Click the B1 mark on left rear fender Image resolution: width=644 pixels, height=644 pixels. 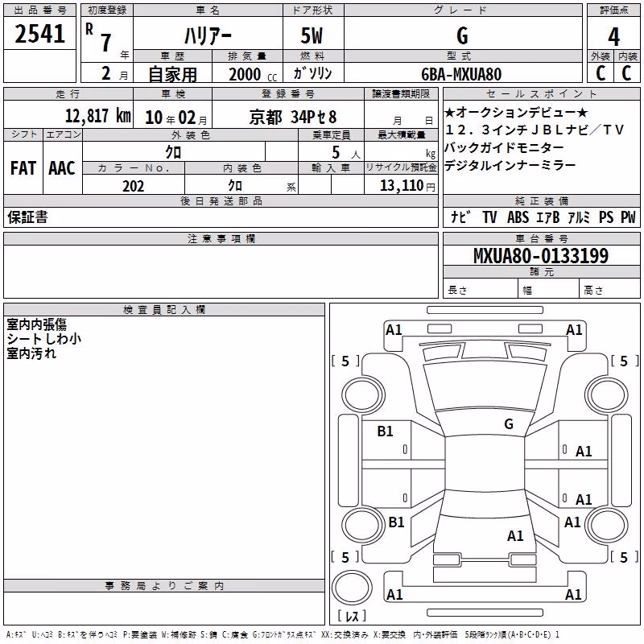(396, 522)
